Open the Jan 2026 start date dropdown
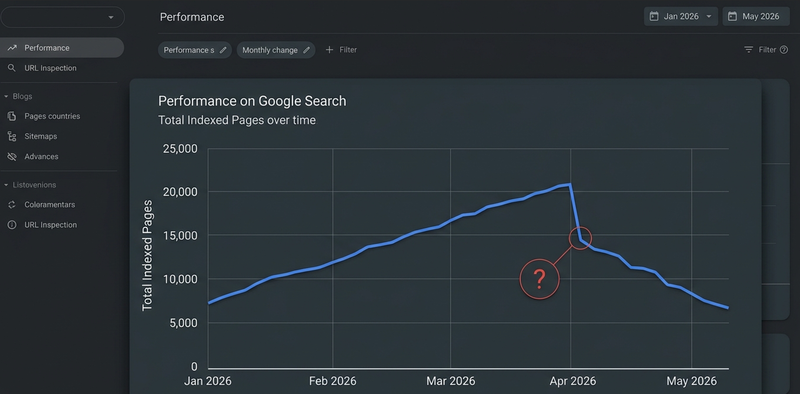This screenshot has height=394, width=800. tap(681, 16)
